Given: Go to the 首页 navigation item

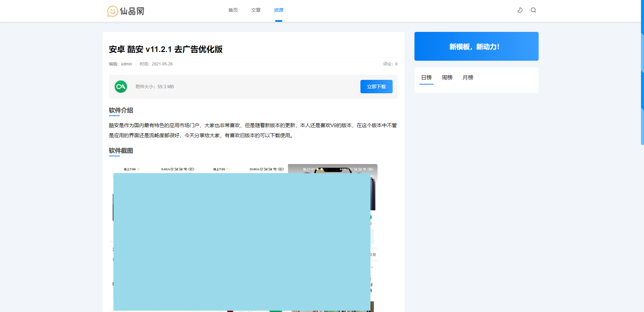Looking at the screenshot, I should [x=233, y=10].
